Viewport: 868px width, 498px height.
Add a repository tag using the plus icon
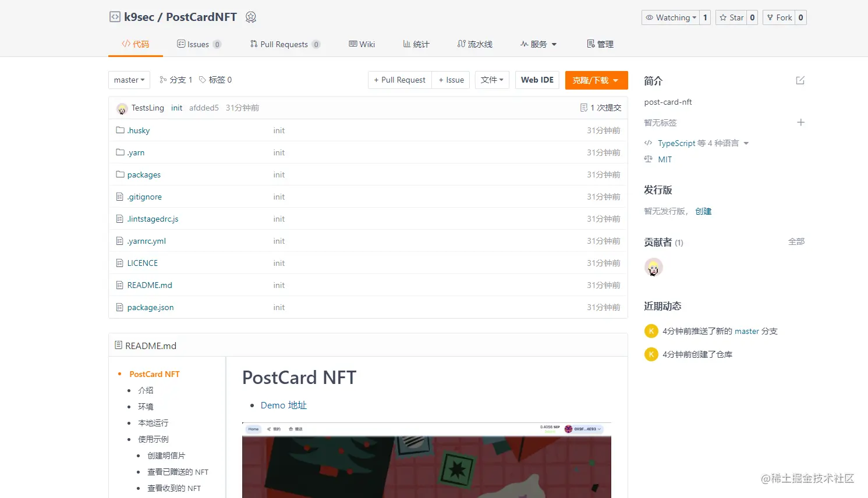coord(801,123)
